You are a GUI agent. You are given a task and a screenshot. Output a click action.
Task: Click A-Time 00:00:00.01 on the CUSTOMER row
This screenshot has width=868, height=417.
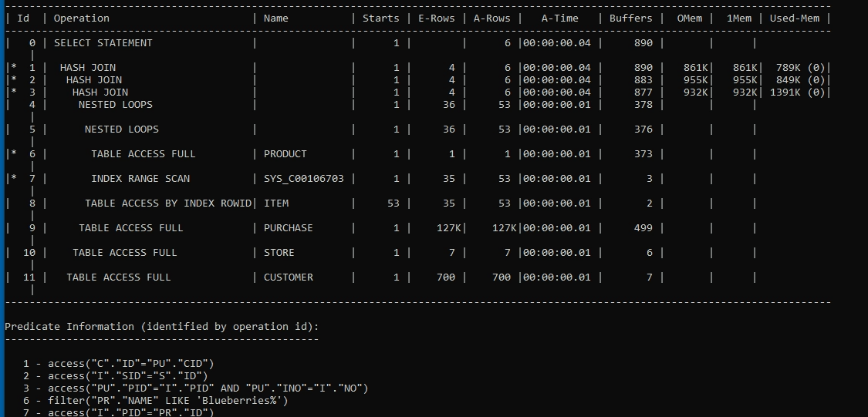pyautogui.click(x=556, y=277)
